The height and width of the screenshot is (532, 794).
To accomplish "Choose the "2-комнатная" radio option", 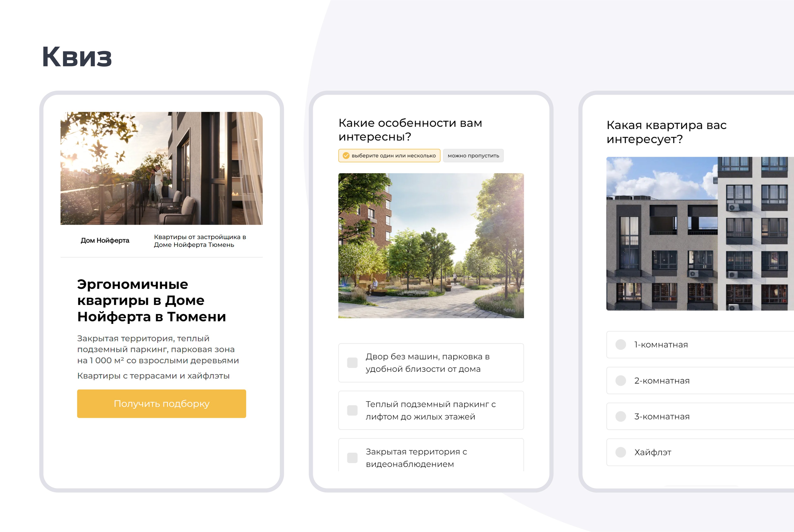I will [x=621, y=381].
